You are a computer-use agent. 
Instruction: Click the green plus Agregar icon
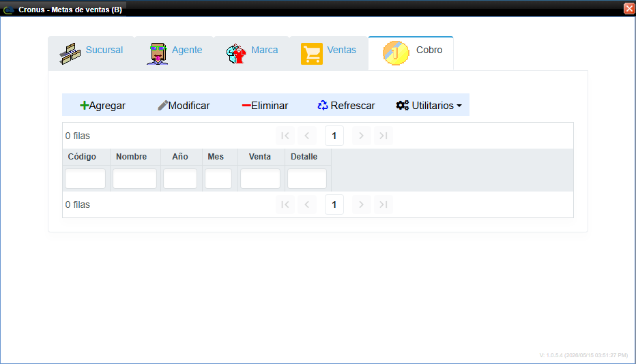coord(84,106)
